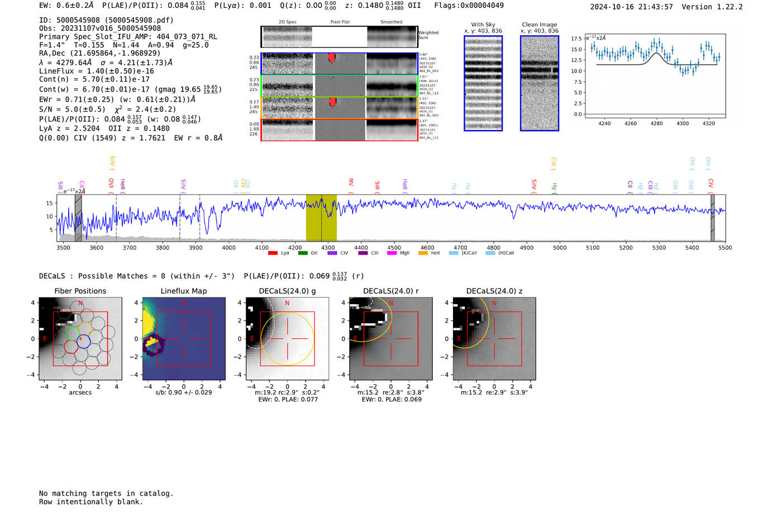Click the 'Weighted Sum' label
The height and width of the screenshot is (532, 782).
tap(428, 35)
